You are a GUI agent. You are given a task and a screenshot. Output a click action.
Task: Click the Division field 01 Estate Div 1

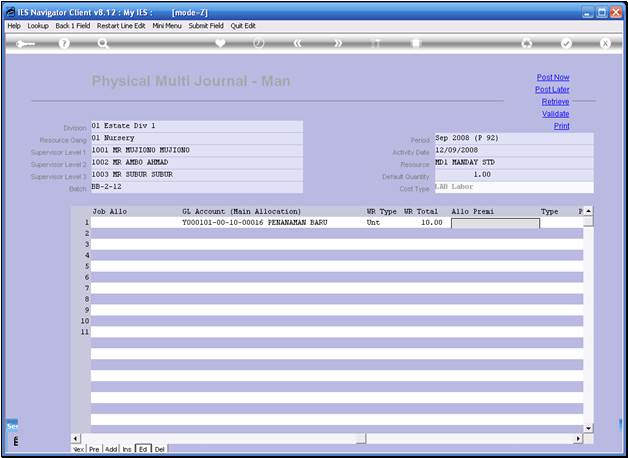pos(197,126)
